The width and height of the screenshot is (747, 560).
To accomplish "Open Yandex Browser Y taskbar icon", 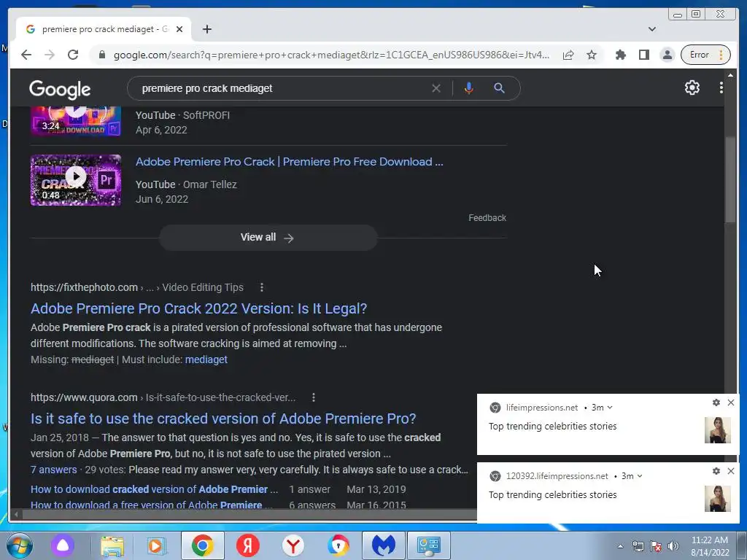I will [x=293, y=545].
